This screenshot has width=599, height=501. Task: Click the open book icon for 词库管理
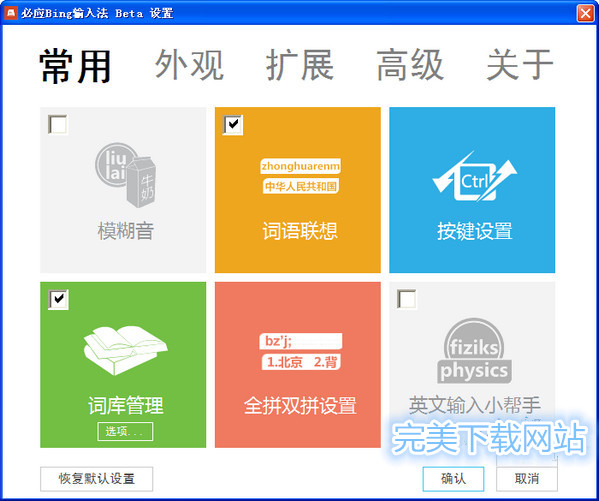pos(125,350)
